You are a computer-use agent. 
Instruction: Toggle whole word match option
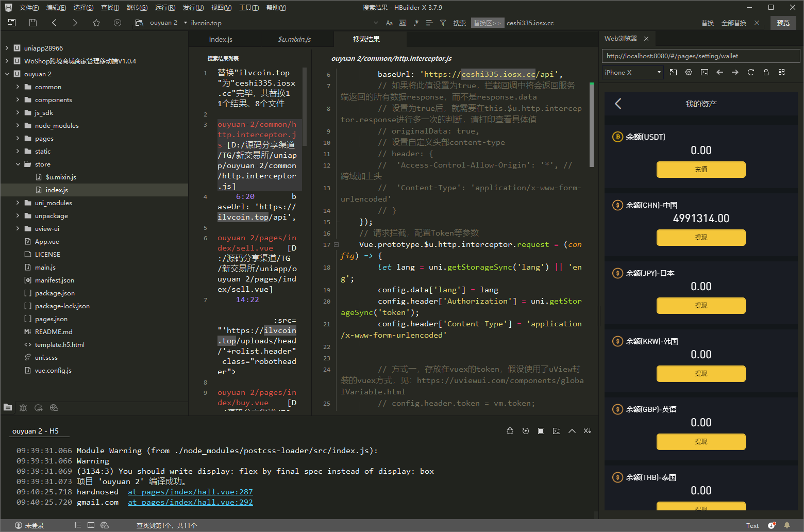403,23
